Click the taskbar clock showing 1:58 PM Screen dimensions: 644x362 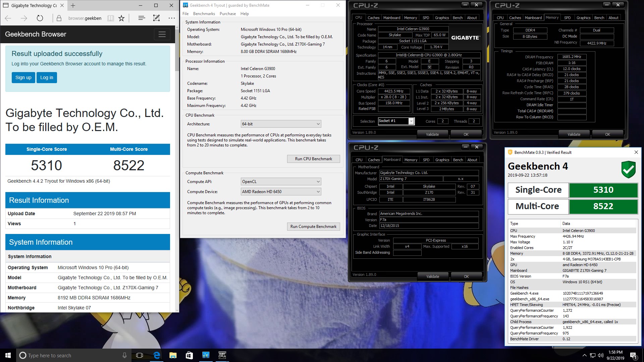(615, 355)
